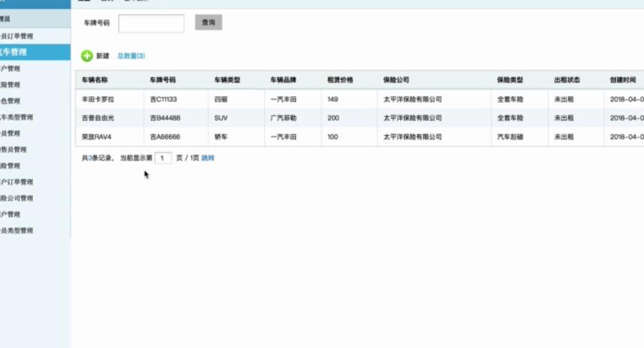
Task: Click the 车辆名称 column header
Action: point(95,80)
